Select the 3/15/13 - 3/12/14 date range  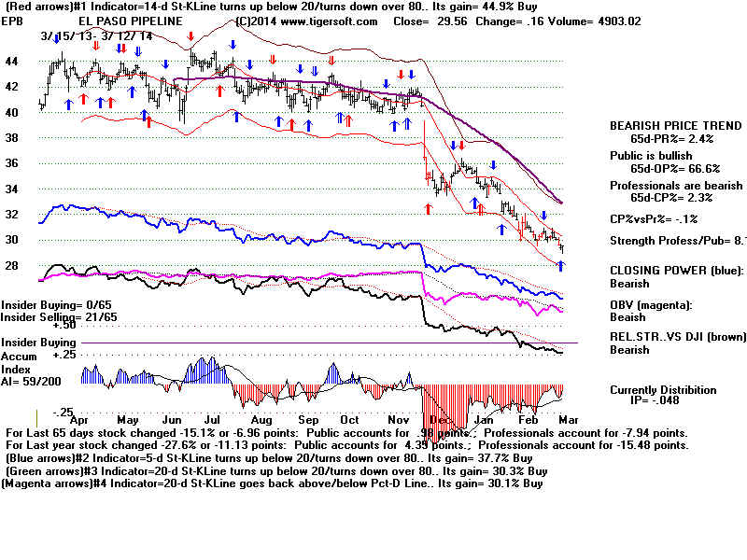[x=97, y=36]
